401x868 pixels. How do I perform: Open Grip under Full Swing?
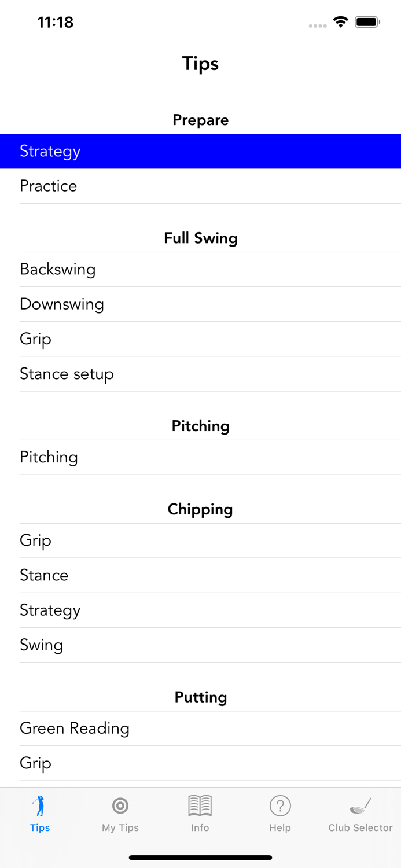point(200,339)
